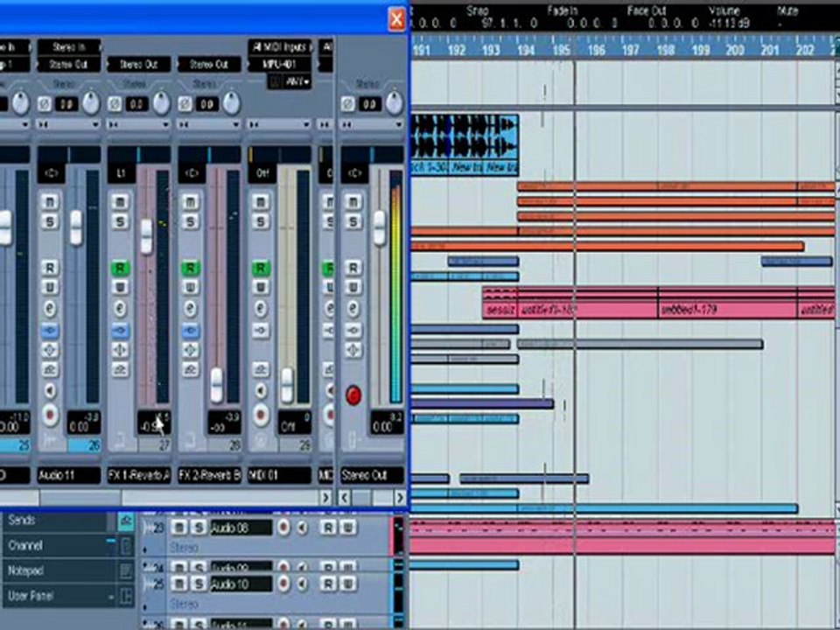Solo the FX 1-Reverb A channel
840x630 pixels.
[120, 221]
